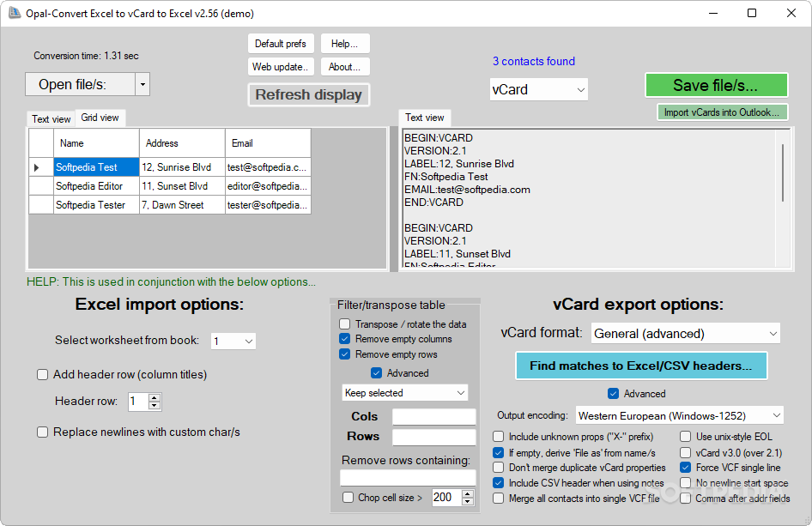The image size is (812, 526).
Task: Toggle Advanced checkbox under vCard export options
Action: point(613,394)
